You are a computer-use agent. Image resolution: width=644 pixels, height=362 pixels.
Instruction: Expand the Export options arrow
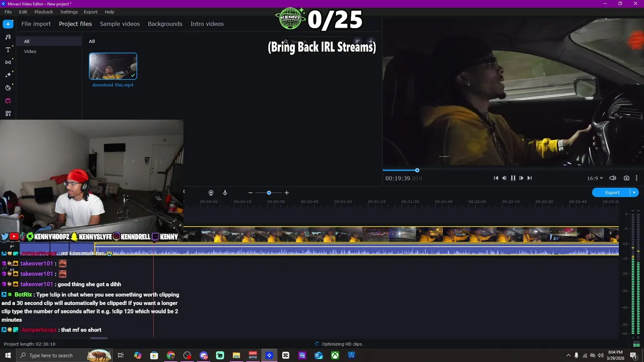(634, 193)
